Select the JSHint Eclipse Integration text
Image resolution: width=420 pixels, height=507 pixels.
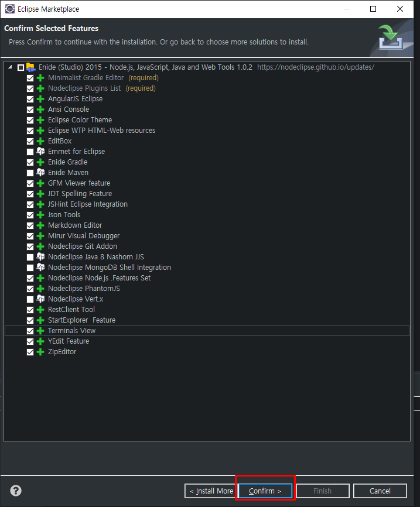pyautogui.click(x=88, y=204)
